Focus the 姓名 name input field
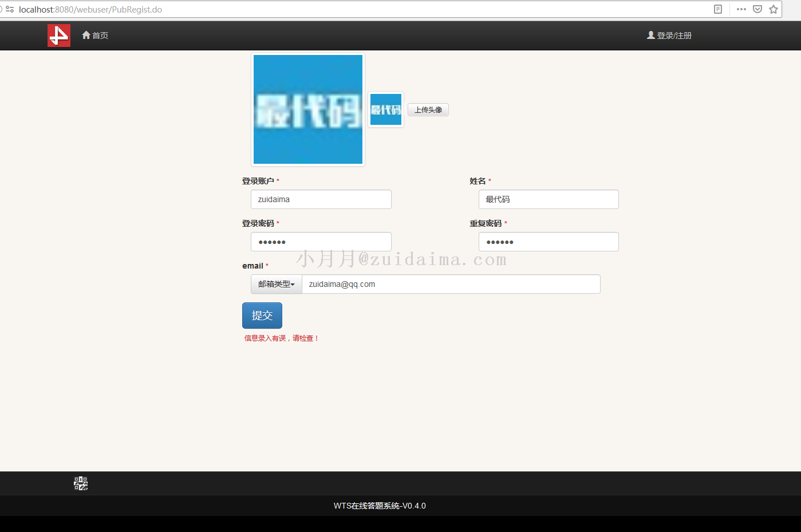The height and width of the screenshot is (532, 801). coord(549,199)
